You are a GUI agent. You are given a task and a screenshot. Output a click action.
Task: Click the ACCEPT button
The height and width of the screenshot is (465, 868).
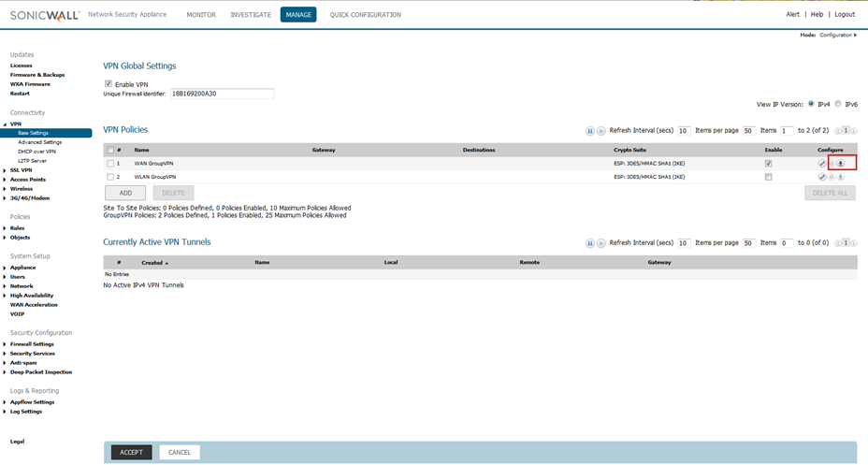pos(131,452)
